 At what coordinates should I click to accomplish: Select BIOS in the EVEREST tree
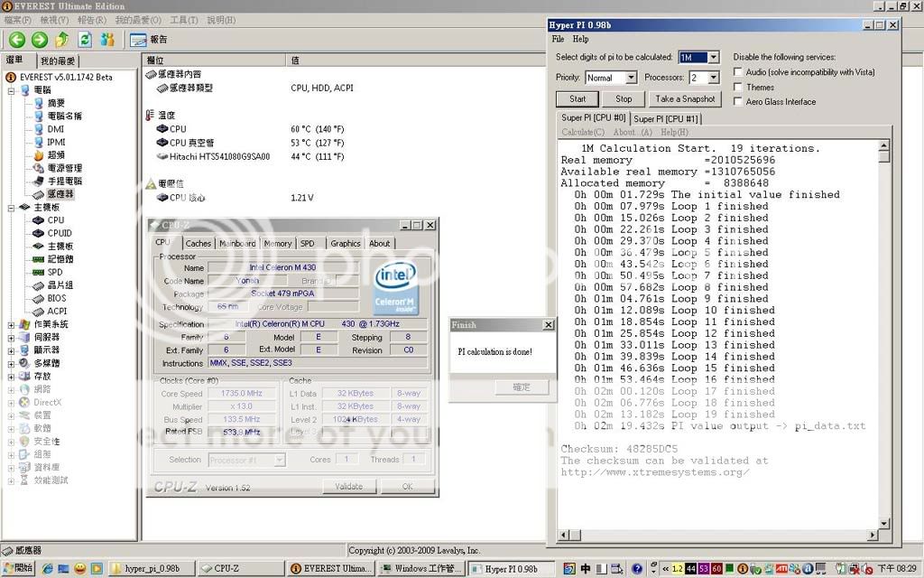click(x=57, y=298)
